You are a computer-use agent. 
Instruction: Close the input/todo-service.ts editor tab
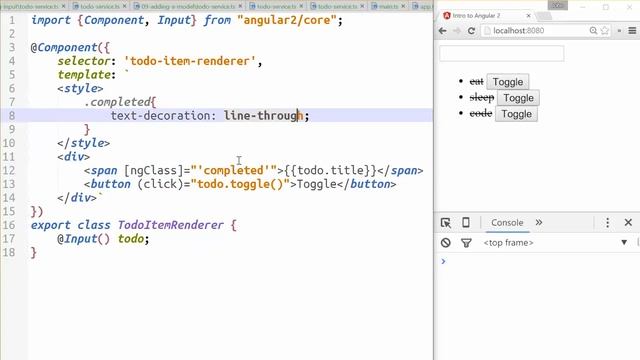(x=63, y=6)
